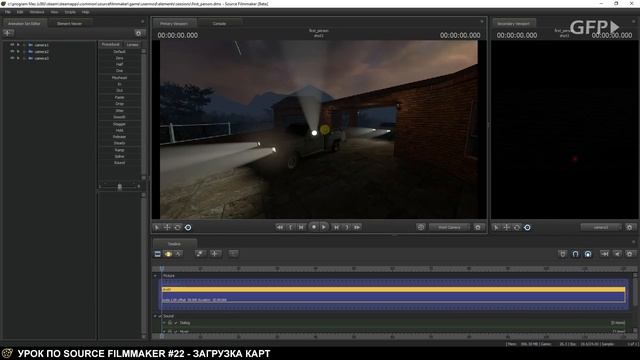Choose selection arrow tool in secondary viewport

(x=496, y=227)
